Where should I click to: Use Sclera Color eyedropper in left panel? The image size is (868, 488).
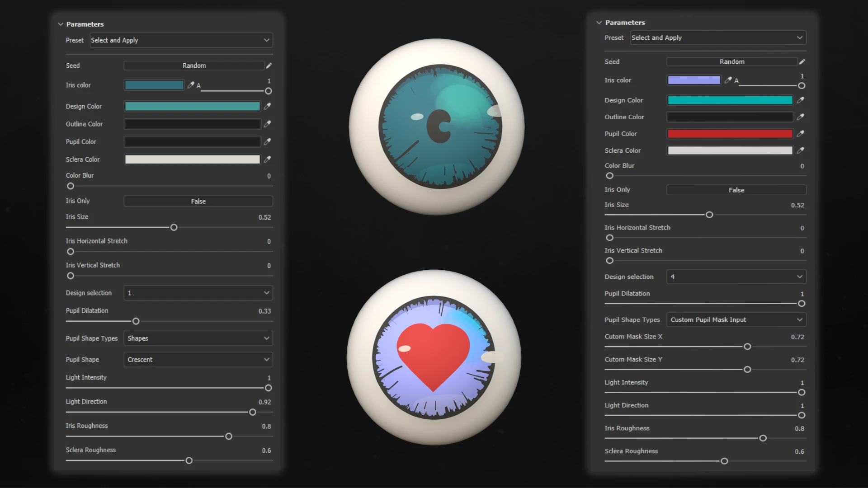click(268, 159)
